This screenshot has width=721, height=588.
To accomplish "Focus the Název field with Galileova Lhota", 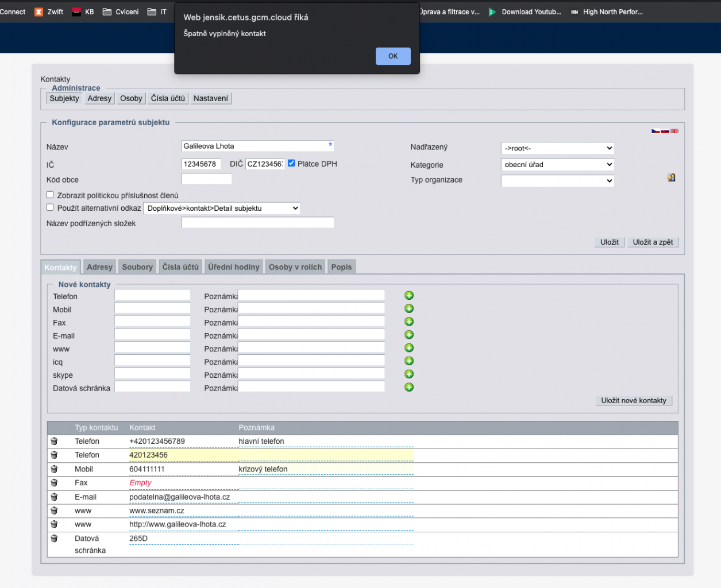I will [x=257, y=146].
